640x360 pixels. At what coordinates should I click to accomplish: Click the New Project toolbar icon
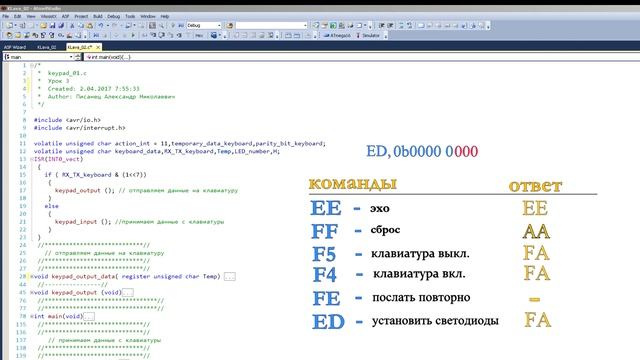click(9, 25)
